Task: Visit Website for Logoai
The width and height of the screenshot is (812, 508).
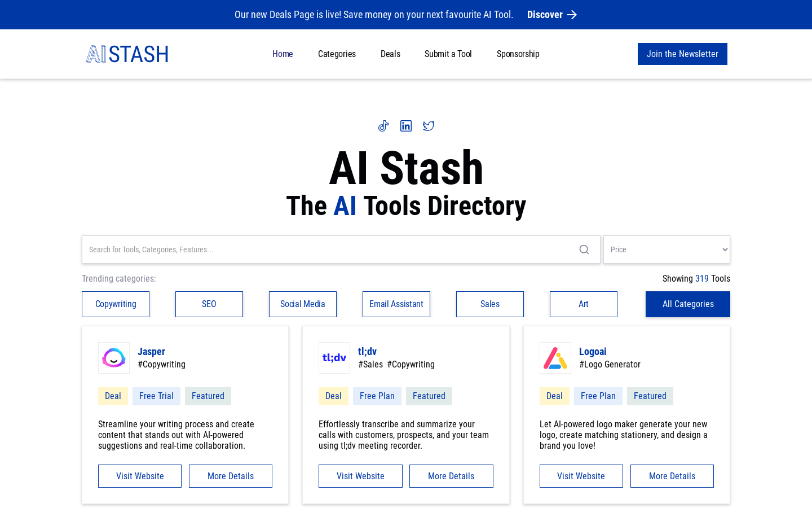Action: point(581,476)
